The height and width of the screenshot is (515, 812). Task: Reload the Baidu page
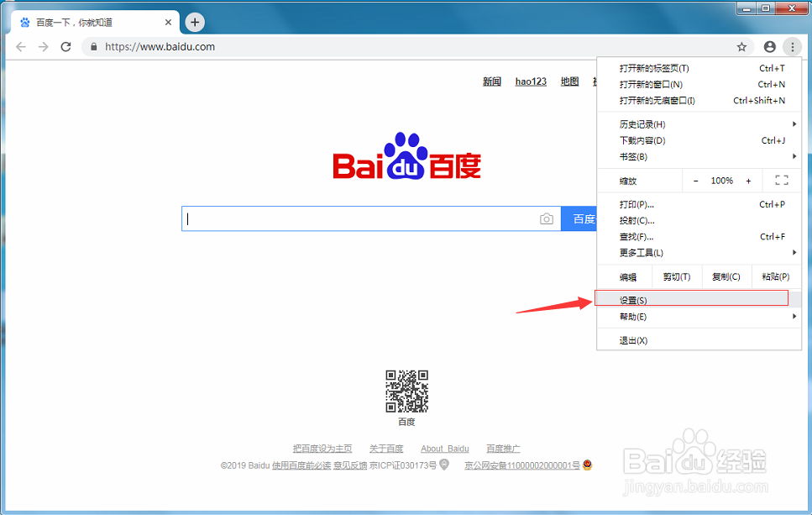(x=65, y=47)
